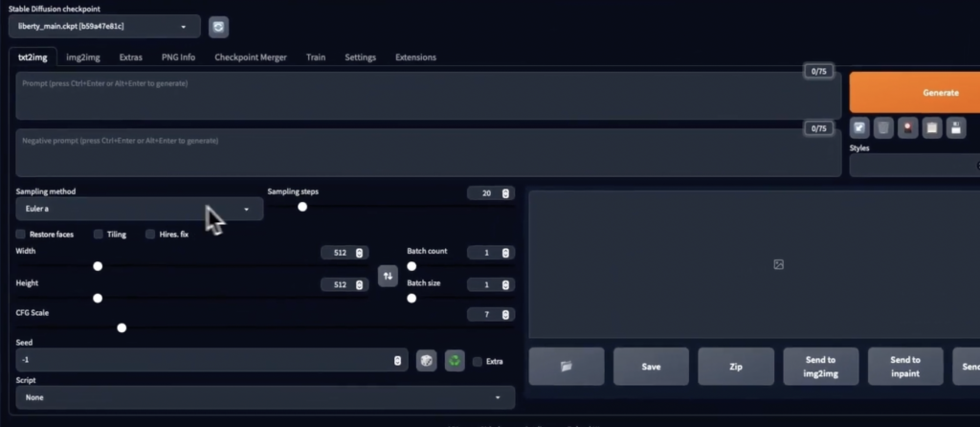
Task: Enable Restore faces checkbox
Action: coord(21,235)
